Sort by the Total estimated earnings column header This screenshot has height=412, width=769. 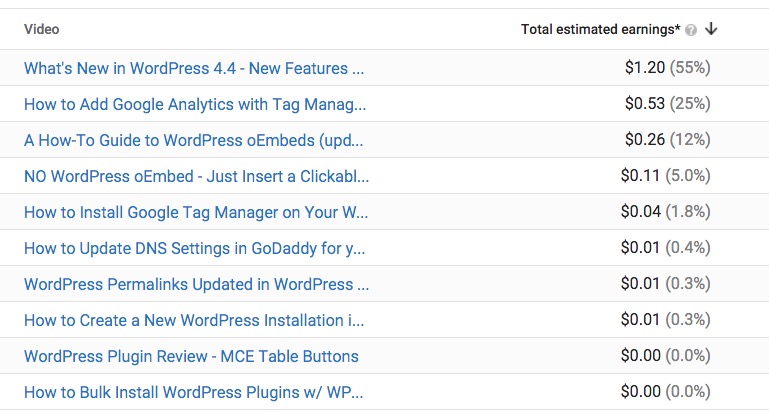pos(601,29)
